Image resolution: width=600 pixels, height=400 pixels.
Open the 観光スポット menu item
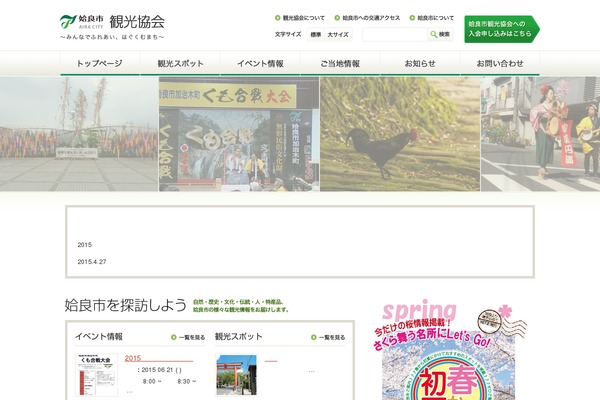point(180,64)
